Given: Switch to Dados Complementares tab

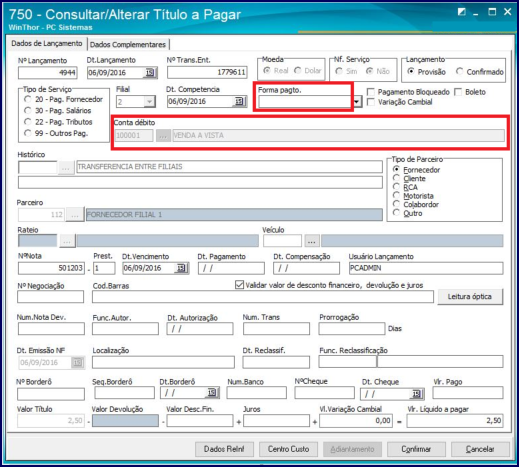Looking at the screenshot, I should (x=128, y=45).
